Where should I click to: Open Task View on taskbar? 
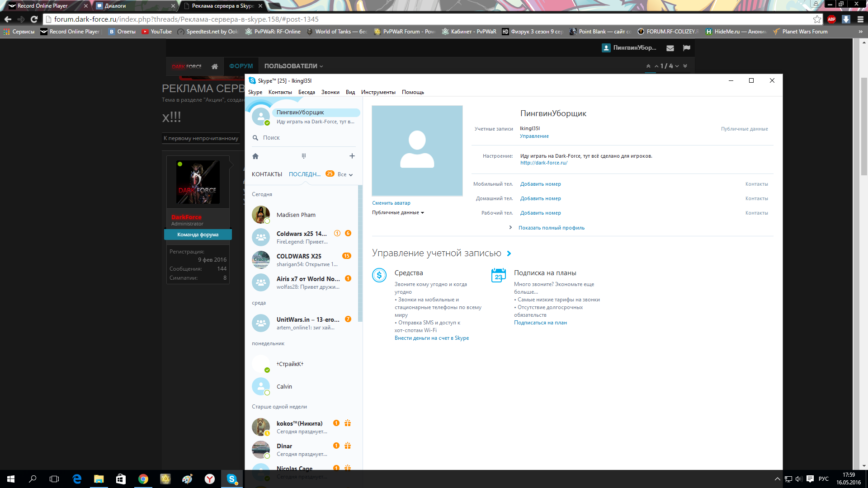click(x=54, y=479)
